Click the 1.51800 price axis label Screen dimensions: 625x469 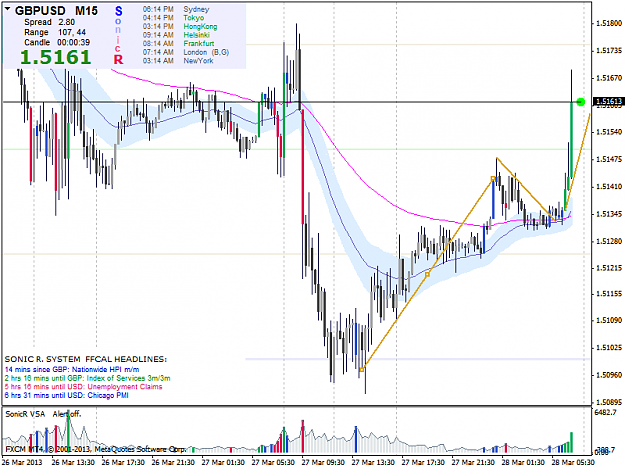(609, 24)
